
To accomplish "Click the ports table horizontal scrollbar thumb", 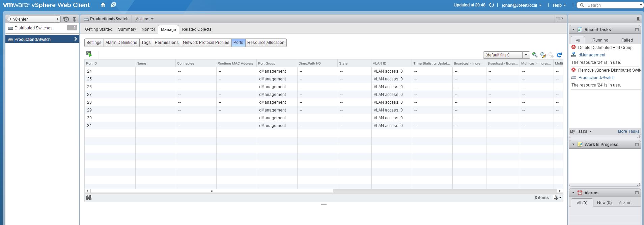I will pos(212,191).
